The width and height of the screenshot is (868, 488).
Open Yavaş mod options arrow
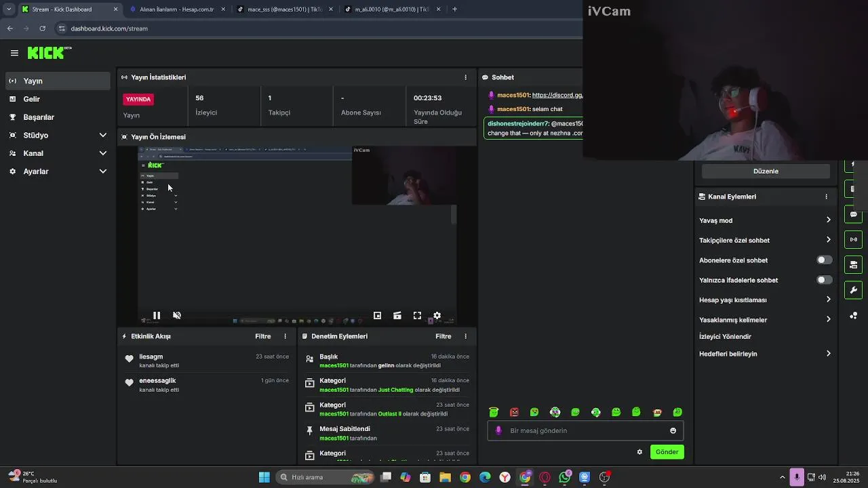point(828,220)
